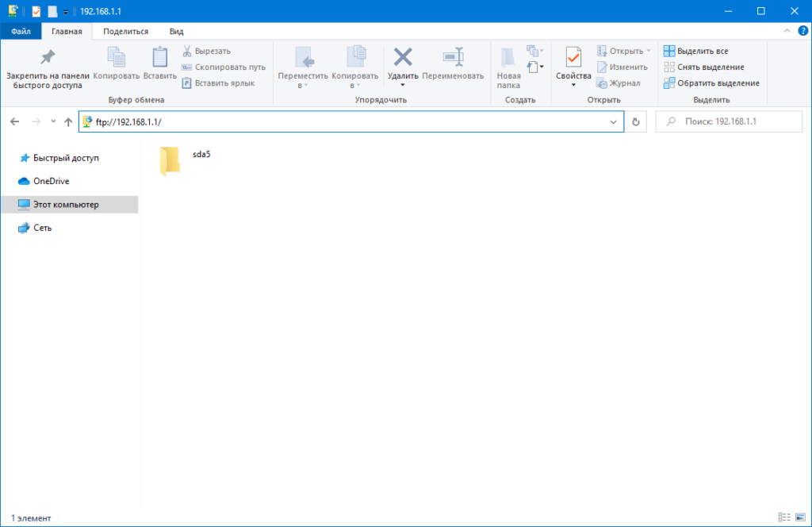Click Select all (Выделить все)
This screenshot has height=527, width=812.
[696, 51]
